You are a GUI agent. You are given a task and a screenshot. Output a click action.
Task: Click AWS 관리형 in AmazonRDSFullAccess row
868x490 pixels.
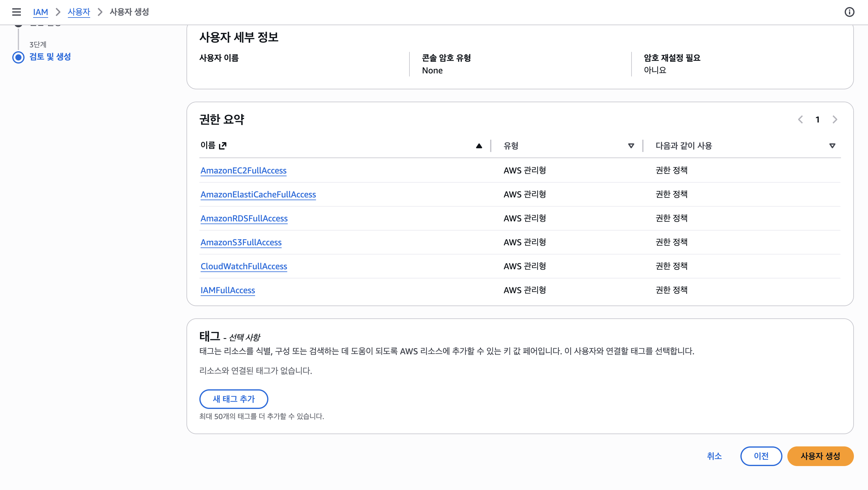[x=525, y=218]
